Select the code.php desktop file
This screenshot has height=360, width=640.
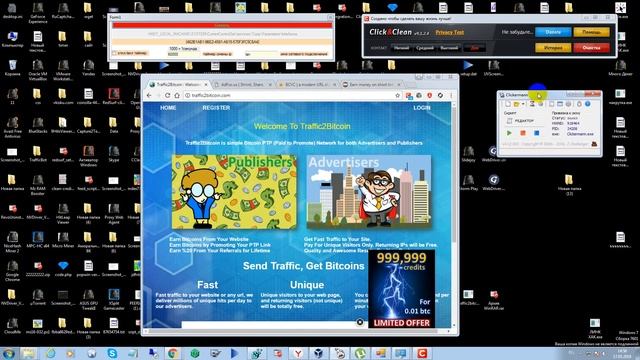63,269
